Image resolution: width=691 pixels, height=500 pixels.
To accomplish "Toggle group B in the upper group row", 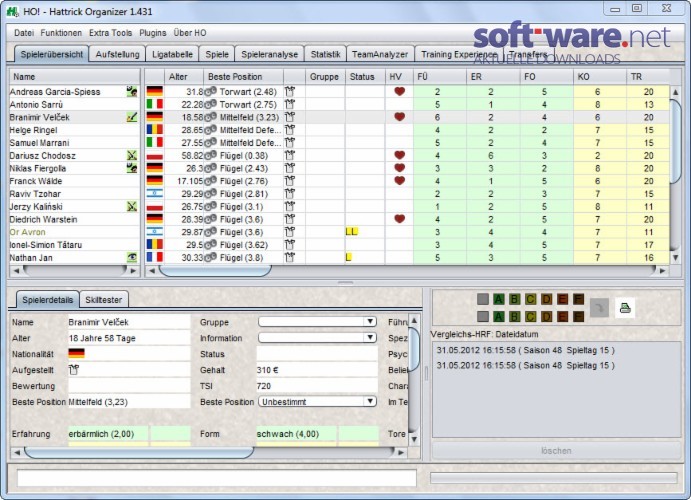I will pos(514,300).
